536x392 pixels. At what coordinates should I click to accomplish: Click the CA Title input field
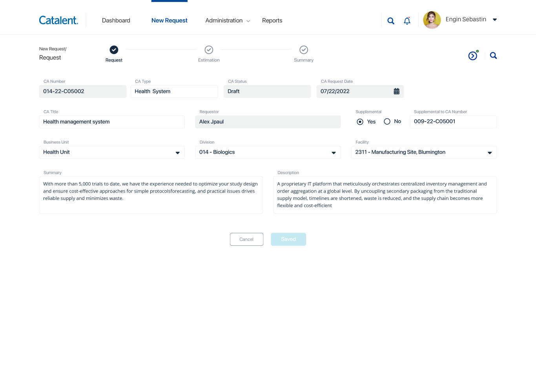[x=112, y=122]
